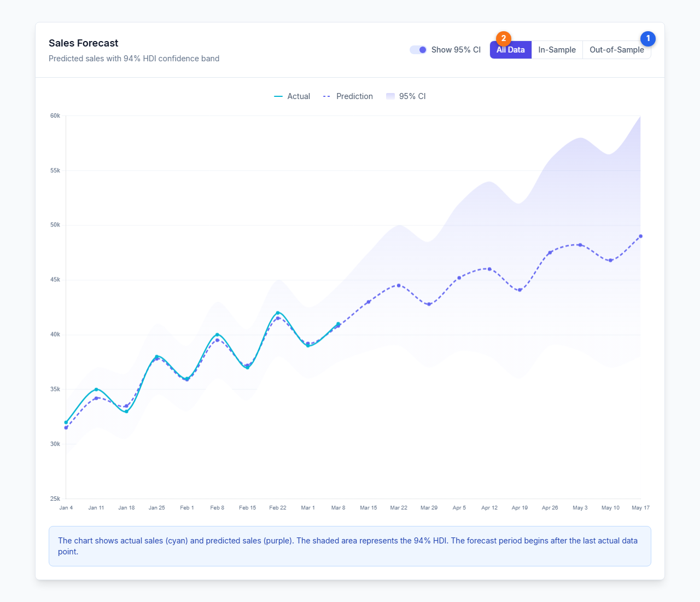Toggle the Prediction series in legend
This screenshot has width=700, height=602.
click(348, 96)
